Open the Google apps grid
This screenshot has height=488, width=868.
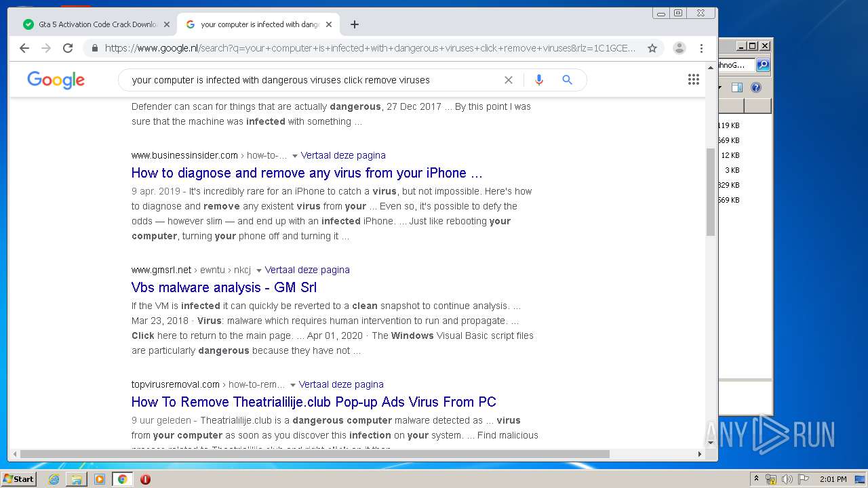(x=694, y=80)
